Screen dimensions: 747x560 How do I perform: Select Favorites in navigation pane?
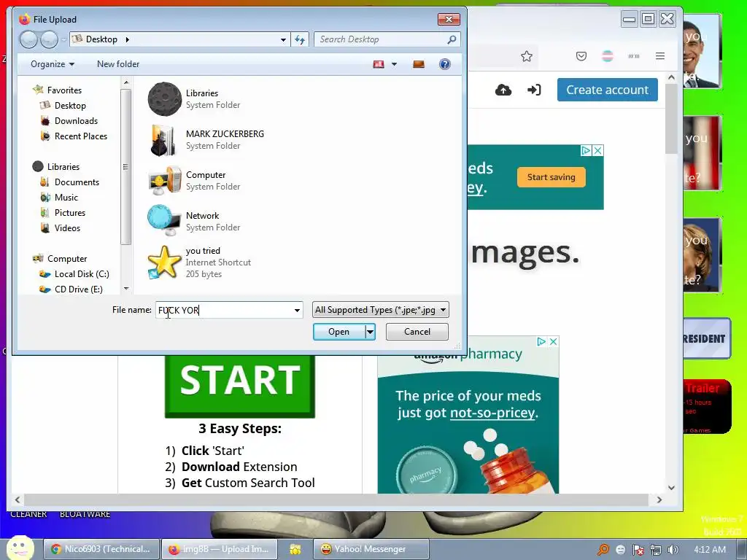[64, 90]
